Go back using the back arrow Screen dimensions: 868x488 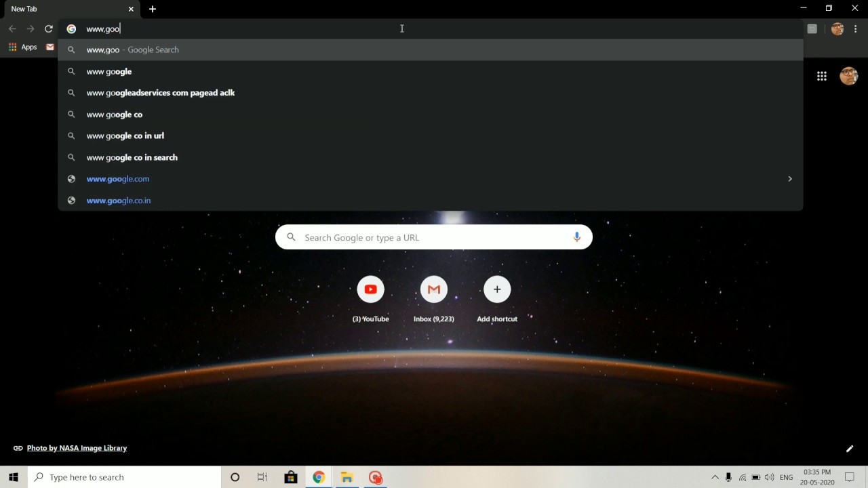[12, 28]
